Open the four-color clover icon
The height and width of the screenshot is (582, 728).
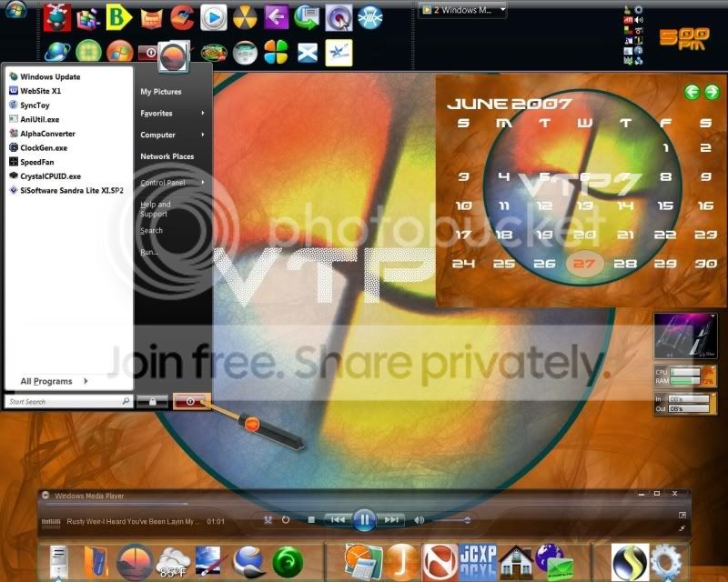point(276,52)
